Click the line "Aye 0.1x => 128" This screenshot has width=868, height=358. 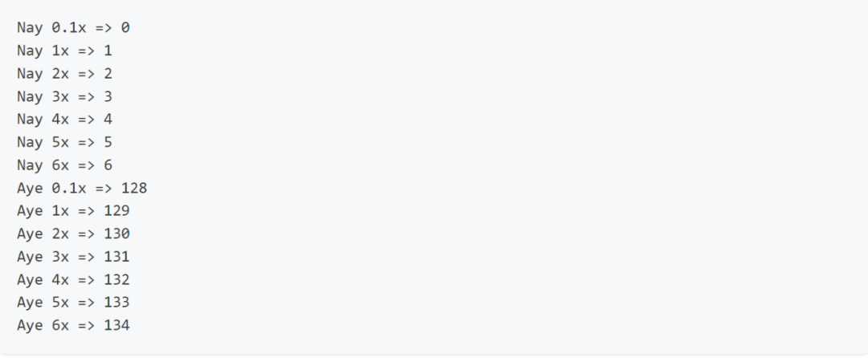[x=82, y=189]
